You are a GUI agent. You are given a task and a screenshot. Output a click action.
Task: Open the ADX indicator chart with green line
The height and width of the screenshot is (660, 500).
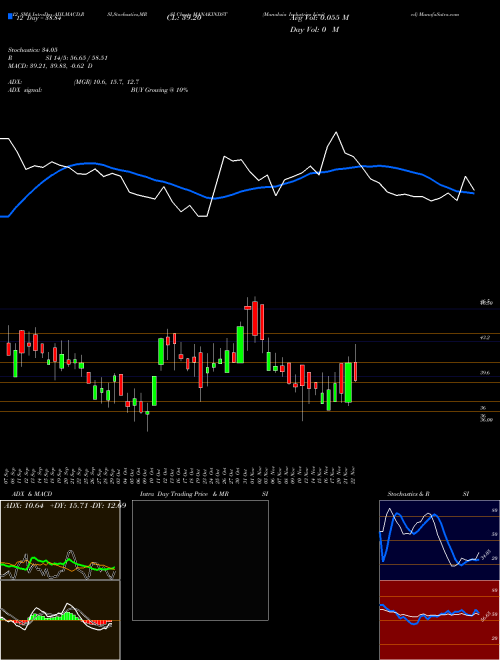60,540
